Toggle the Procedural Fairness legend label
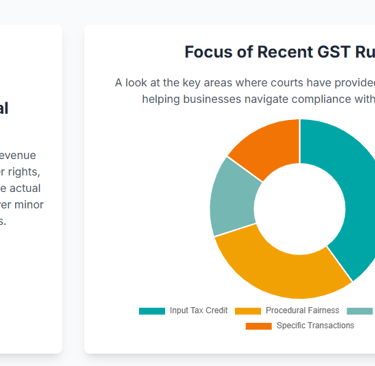The width and height of the screenshot is (375, 366). pyautogui.click(x=302, y=310)
